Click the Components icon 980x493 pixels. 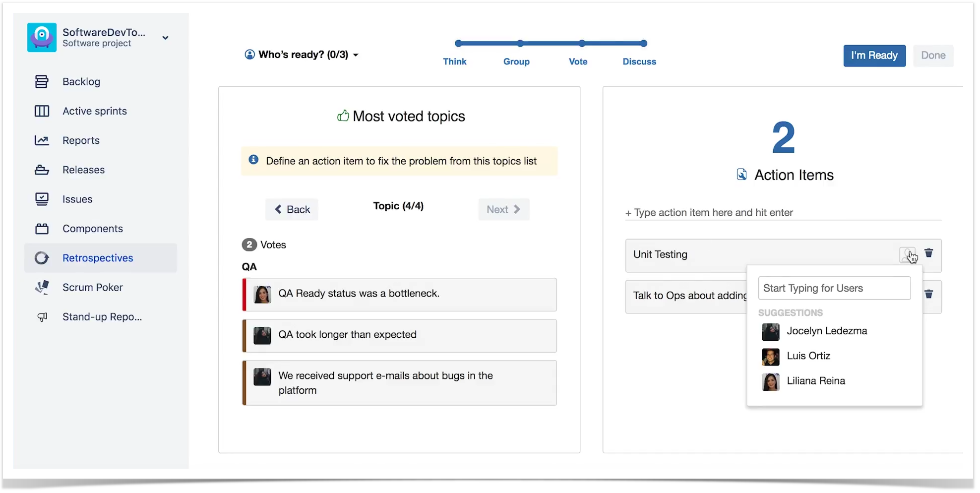pos(42,229)
